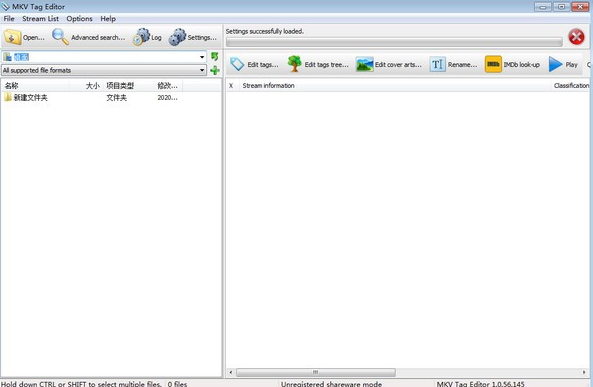This screenshot has width=593, height=387.
Task: Click the horizontal scrollbar thumb
Action: coord(316,373)
